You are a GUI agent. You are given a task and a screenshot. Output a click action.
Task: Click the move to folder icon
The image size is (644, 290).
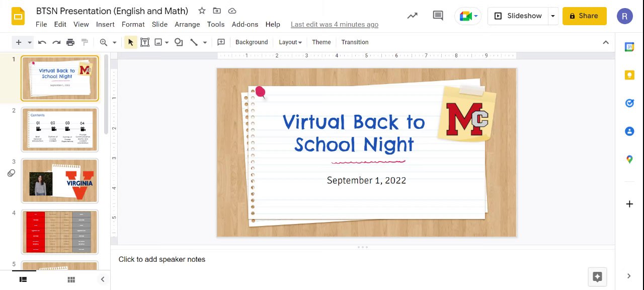(217, 11)
